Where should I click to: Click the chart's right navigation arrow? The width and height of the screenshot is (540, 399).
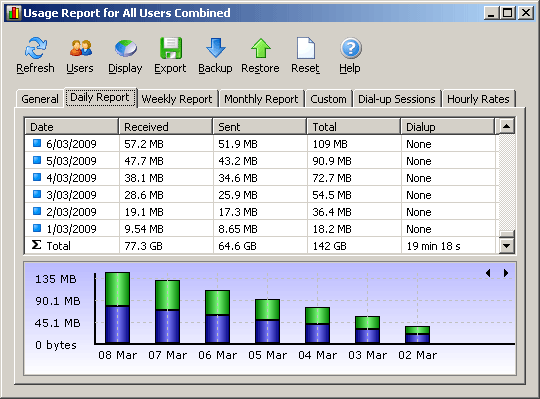pos(506,273)
